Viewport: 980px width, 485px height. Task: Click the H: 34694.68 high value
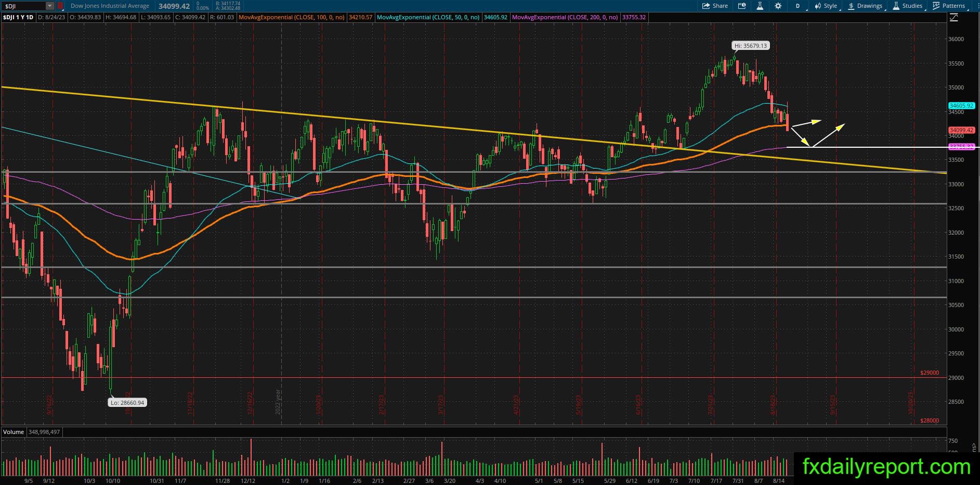pyautogui.click(x=121, y=17)
